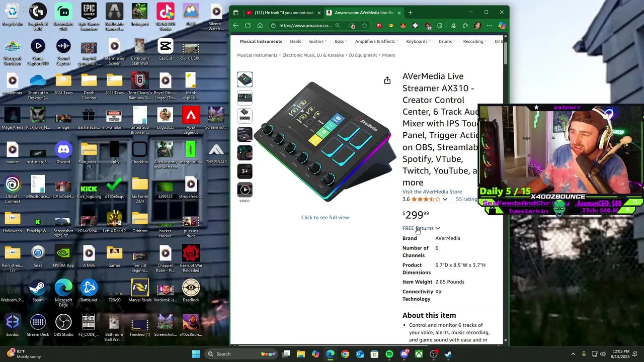Launch the NVIDIA App shortcut
This screenshot has width=644, height=362.
[x=63, y=257]
